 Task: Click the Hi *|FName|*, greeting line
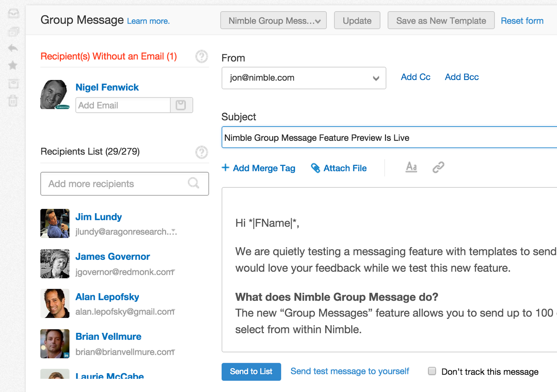(267, 223)
